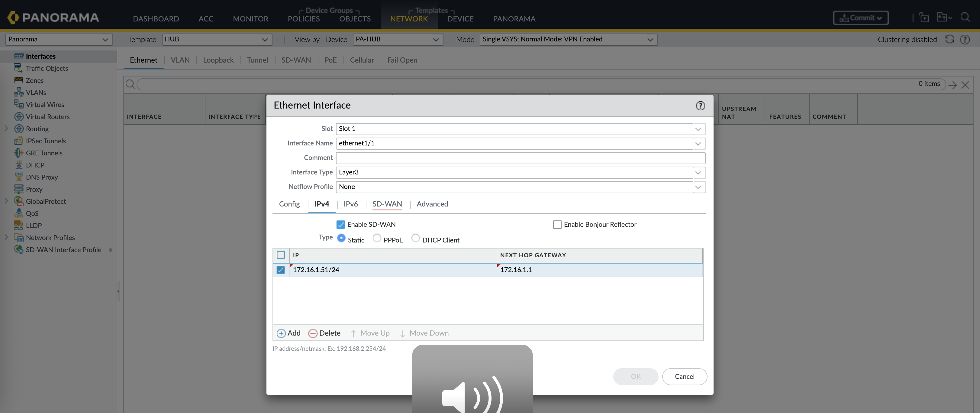Open the IPSec Tunnels sidebar icon
Image resolution: width=980 pixels, height=413 pixels.
click(18, 141)
